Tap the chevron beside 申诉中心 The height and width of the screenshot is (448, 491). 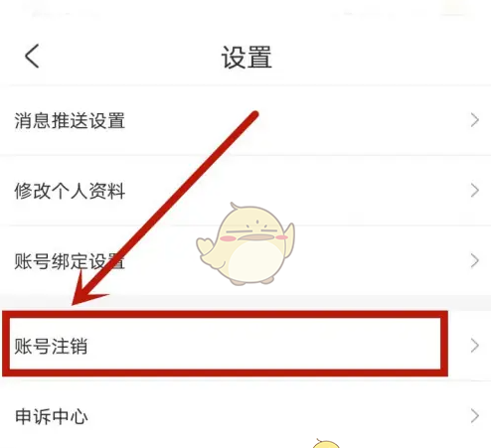pos(475,416)
